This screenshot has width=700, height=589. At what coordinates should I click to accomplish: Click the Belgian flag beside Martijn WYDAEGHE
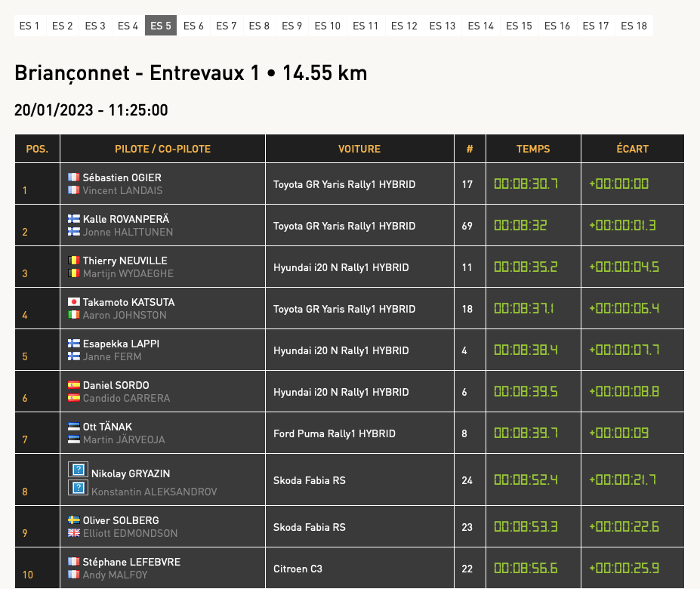pyautogui.click(x=74, y=273)
